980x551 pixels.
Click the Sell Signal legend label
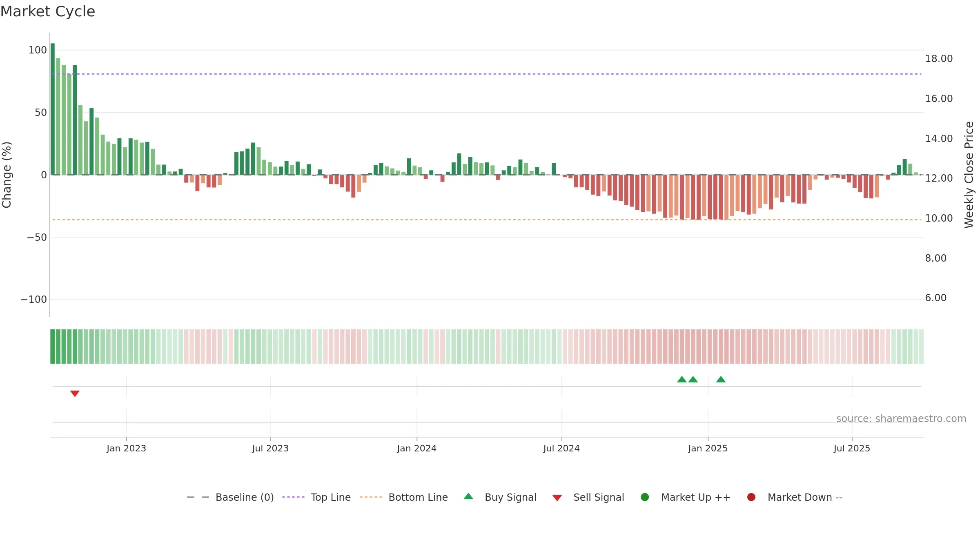(599, 498)
